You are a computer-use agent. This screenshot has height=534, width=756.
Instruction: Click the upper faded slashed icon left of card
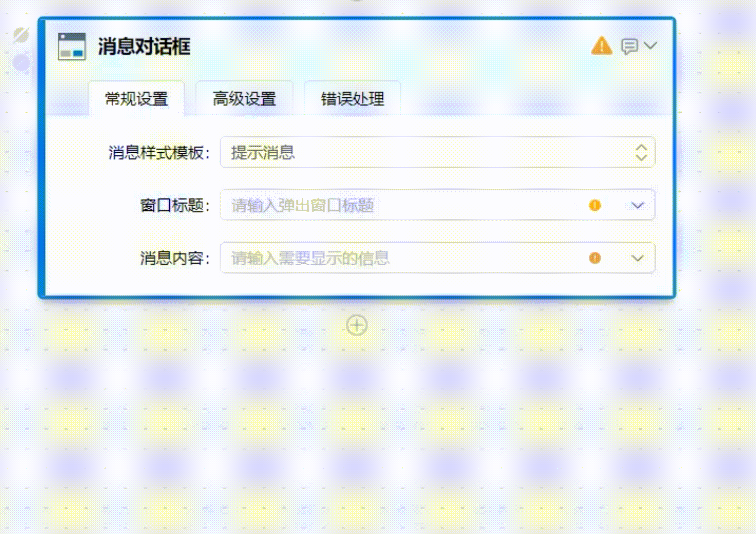[21, 34]
